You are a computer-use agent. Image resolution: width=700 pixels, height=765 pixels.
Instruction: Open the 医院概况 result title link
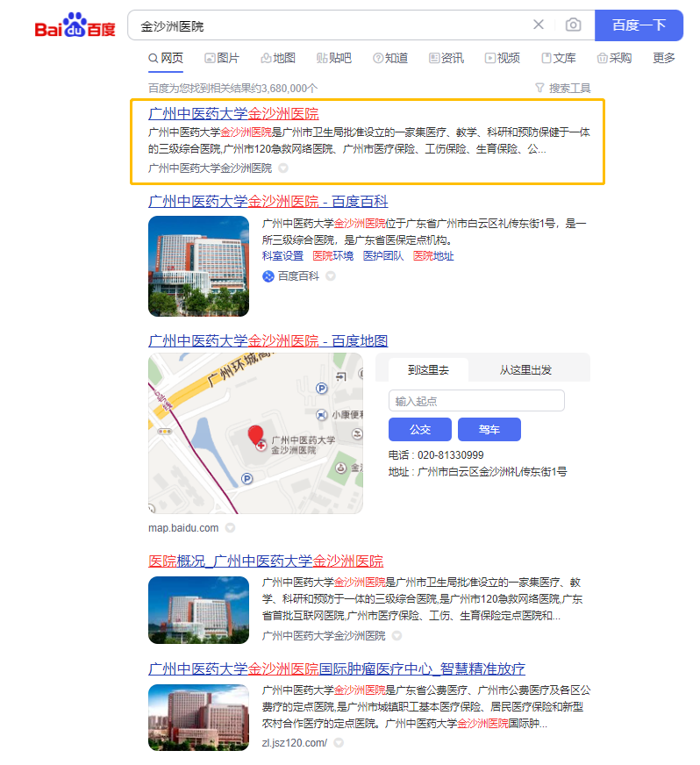coord(266,561)
